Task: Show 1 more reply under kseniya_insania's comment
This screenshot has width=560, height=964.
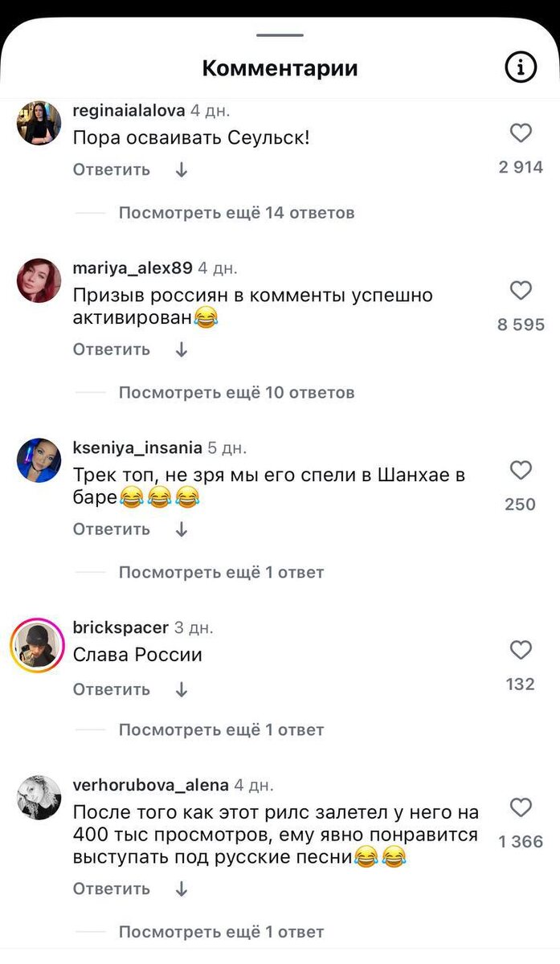Action: (221, 573)
